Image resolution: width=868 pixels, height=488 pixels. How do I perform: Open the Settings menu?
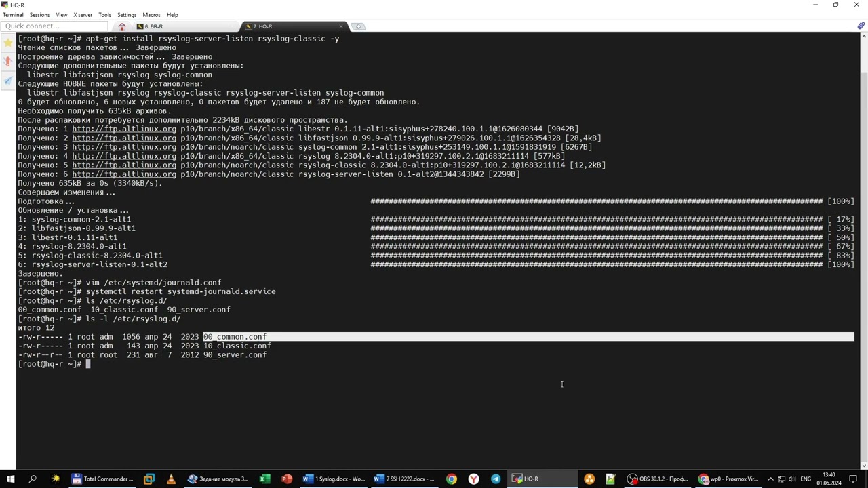pos(127,14)
